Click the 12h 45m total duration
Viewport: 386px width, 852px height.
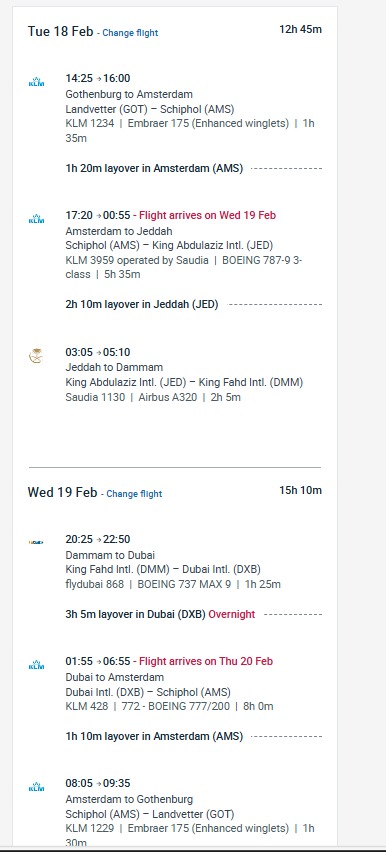coord(301,29)
